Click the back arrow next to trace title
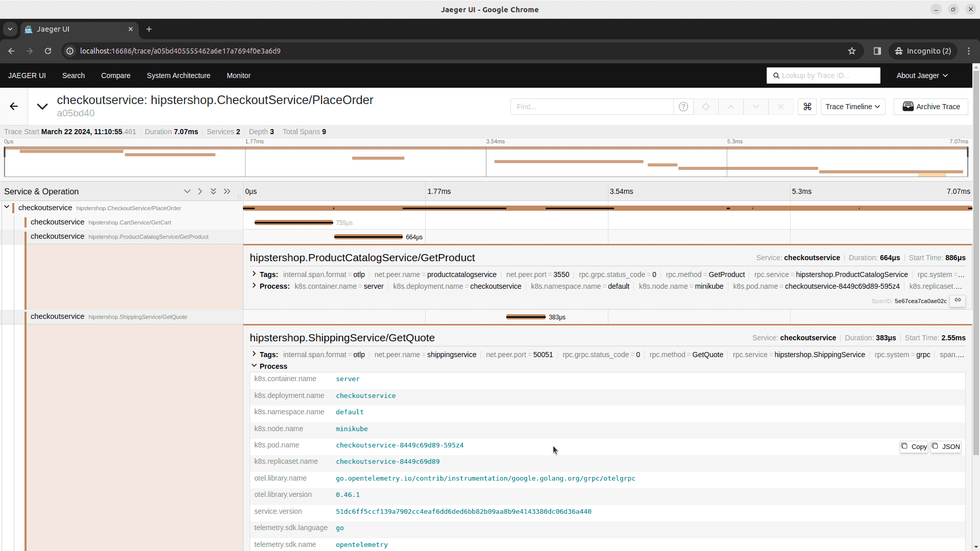The image size is (980, 551). (14, 106)
